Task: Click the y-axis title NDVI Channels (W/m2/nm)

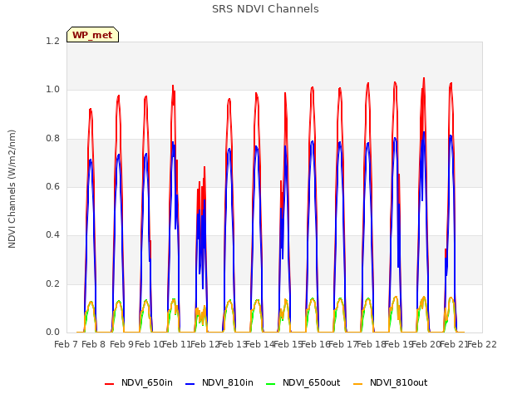Action: [12, 189]
